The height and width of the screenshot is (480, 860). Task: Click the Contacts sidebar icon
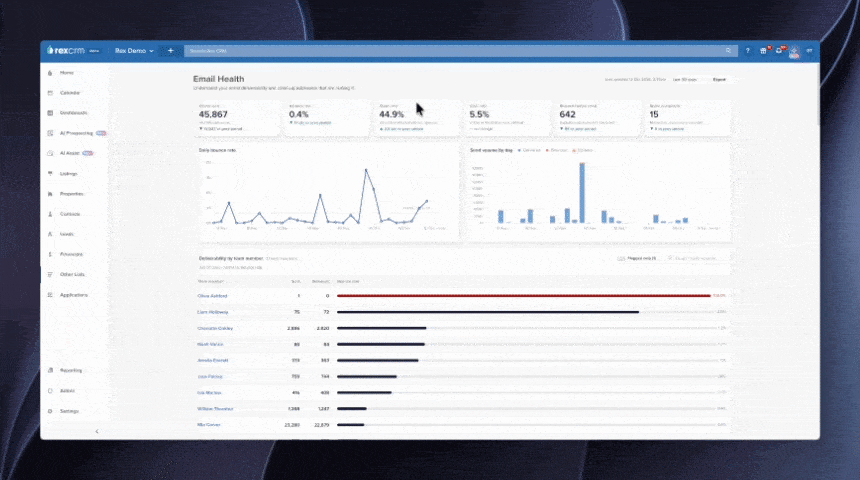click(50, 214)
